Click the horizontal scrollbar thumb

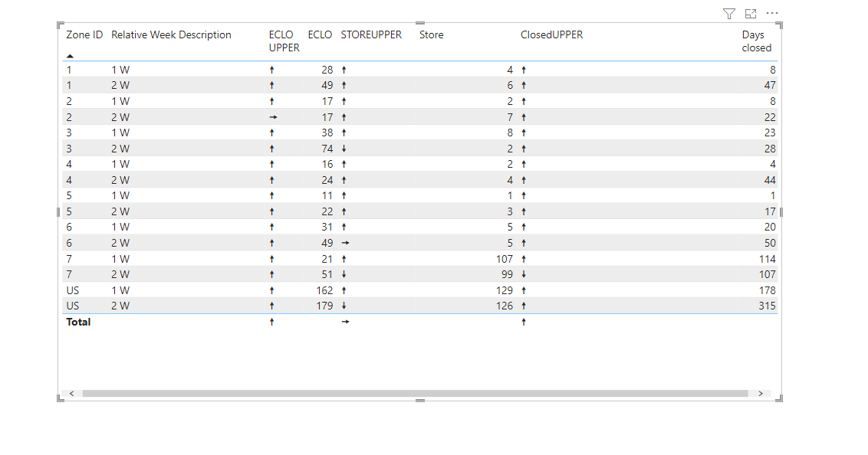point(415,394)
